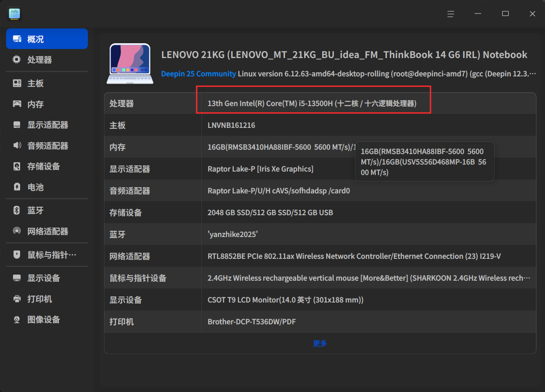This screenshot has height=392, width=545.
Task: Click the LNVNB161216 motherboard value
Action: click(231, 125)
